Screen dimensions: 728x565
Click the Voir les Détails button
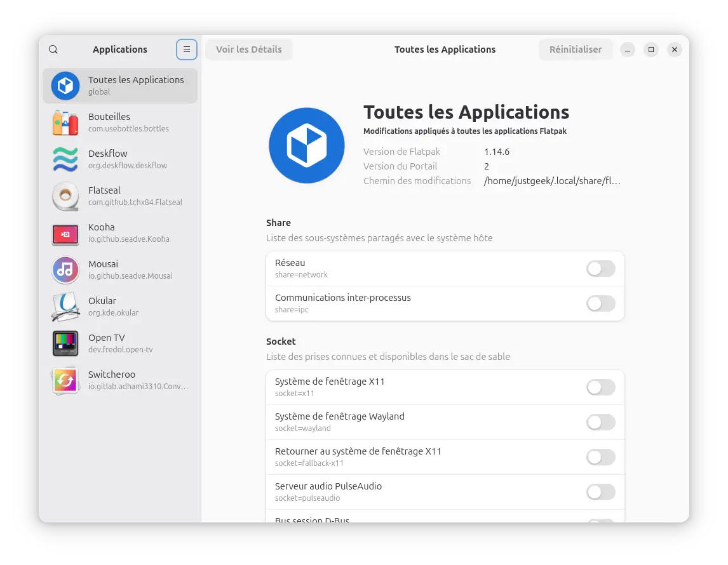click(x=249, y=49)
